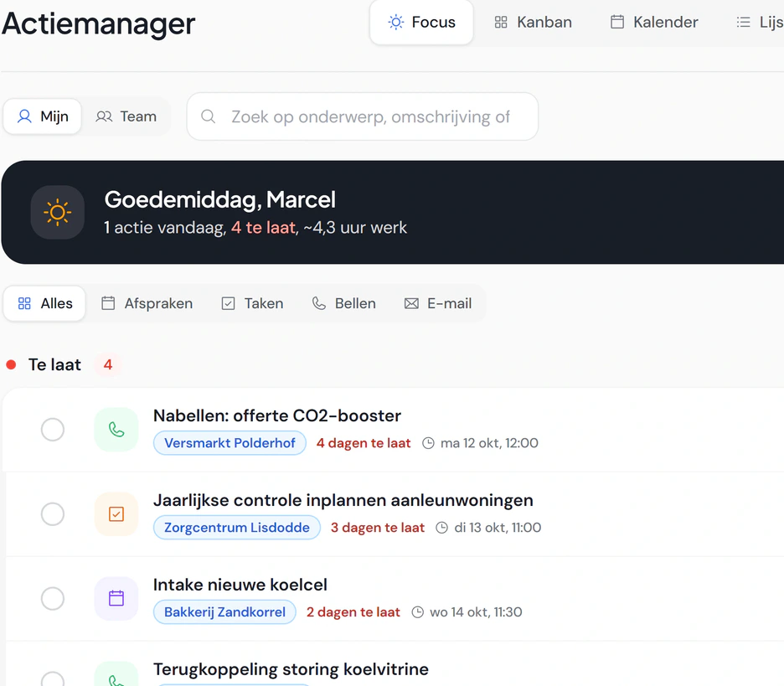Click clock icon beside di 13 okt
The height and width of the screenshot is (686, 784).
442,528
